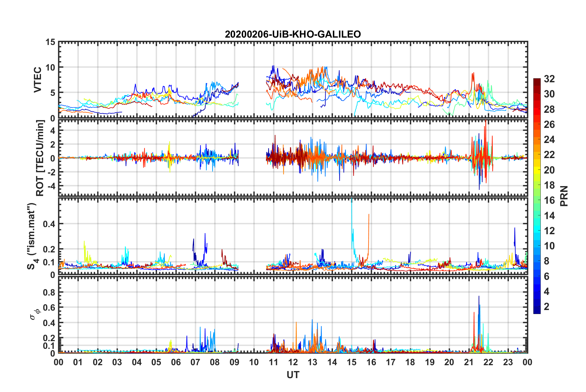Click colorbar tick label 6

coord(547,276)
